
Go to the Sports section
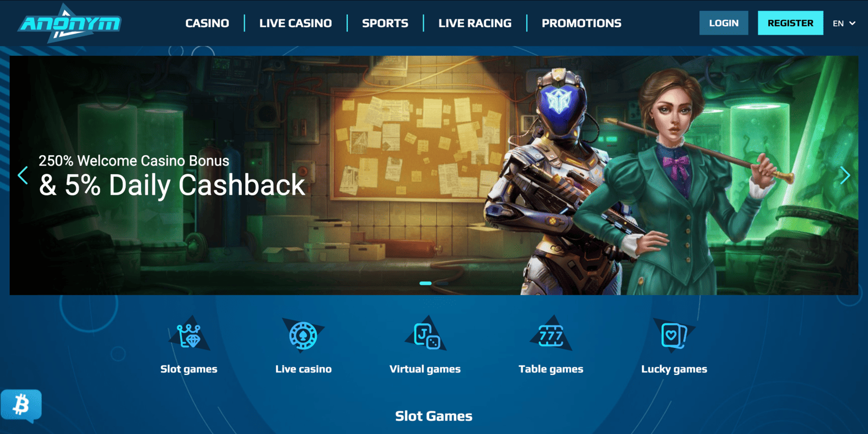tap(385, 23)
